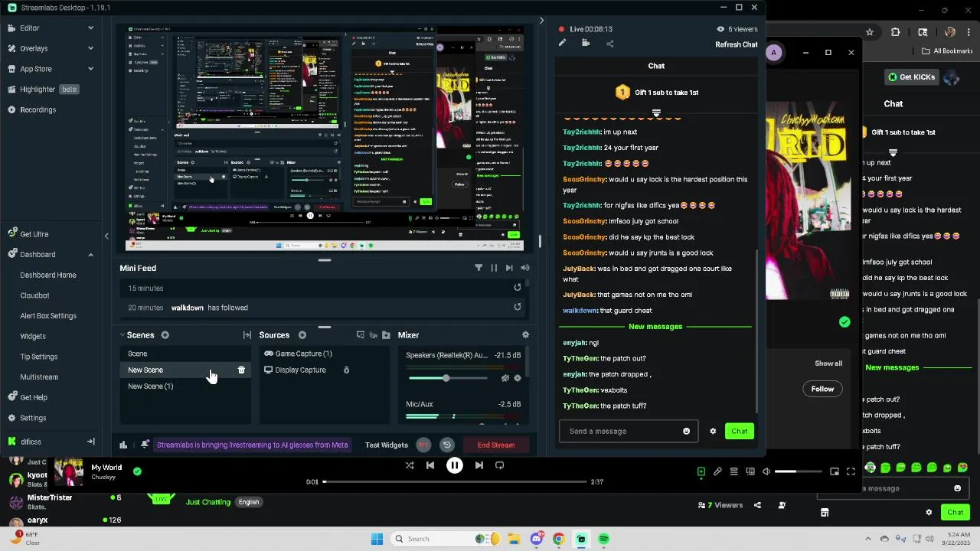This screenshot has width=980, height=551.
Task: Open Widgets page
Action: pos(33,336)
